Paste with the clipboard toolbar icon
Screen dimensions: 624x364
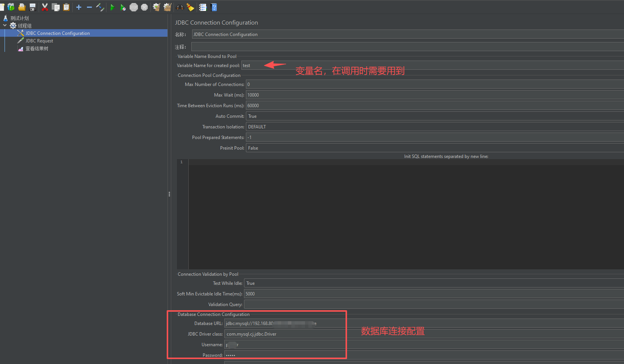click(x=66, y=7)
